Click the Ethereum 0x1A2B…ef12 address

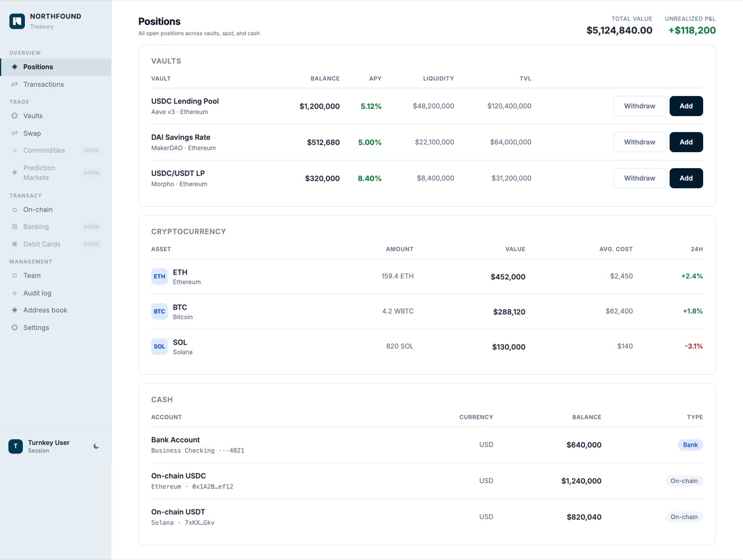(192, 487)
